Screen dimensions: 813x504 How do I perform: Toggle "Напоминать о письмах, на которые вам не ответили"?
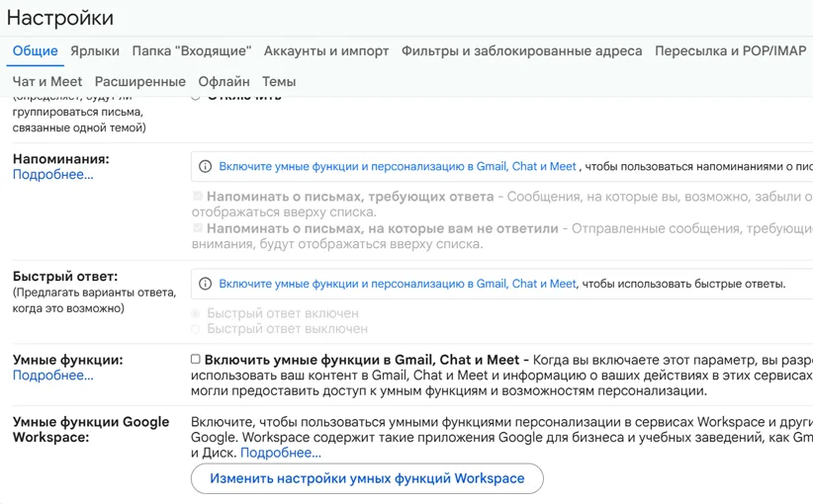[x=198, y=228]
